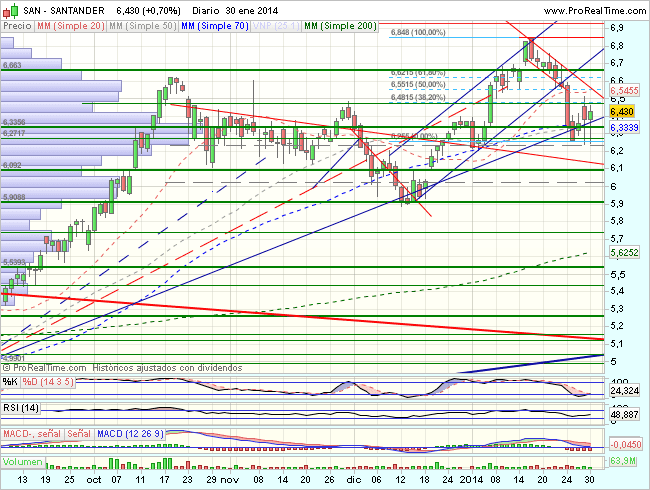Viewport: 650px width, 490px height.
Task: Click the red 6,5455 price tag
Action: click(625, 91)
